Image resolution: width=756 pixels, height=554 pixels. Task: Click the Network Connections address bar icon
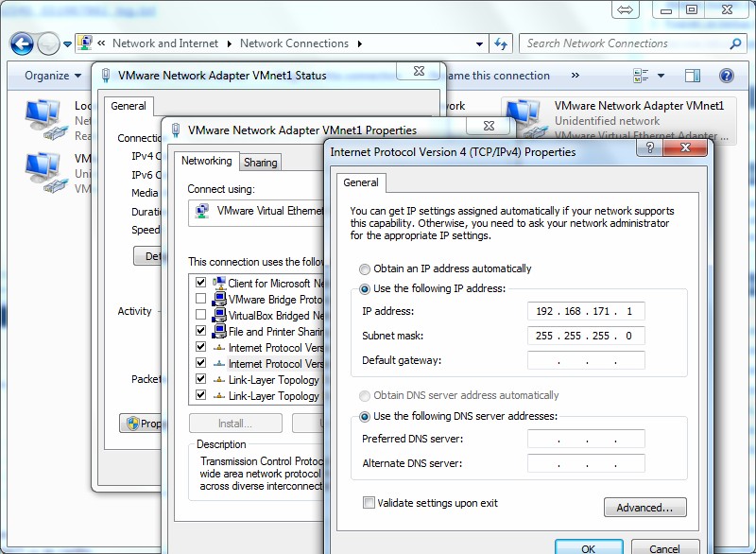tap(85, 43)
